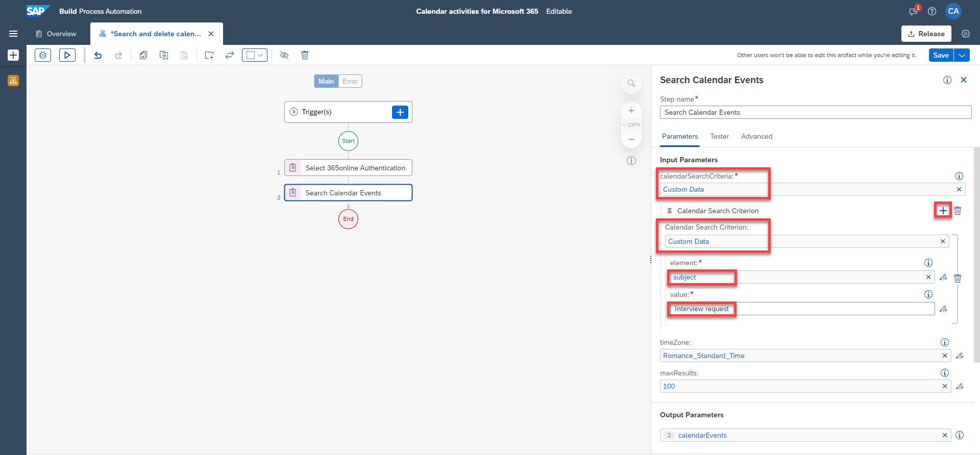Image resolution: width=980 pixels, height=455 pixels.
Task: Open the Advanced tab
Action: pos(756,136)
